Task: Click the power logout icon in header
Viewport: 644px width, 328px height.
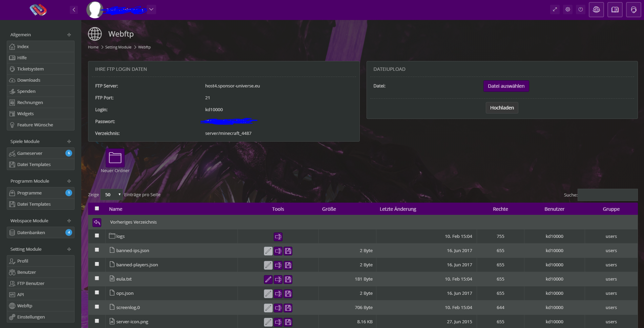Action: pyautogui.click(x=581, y=9)
